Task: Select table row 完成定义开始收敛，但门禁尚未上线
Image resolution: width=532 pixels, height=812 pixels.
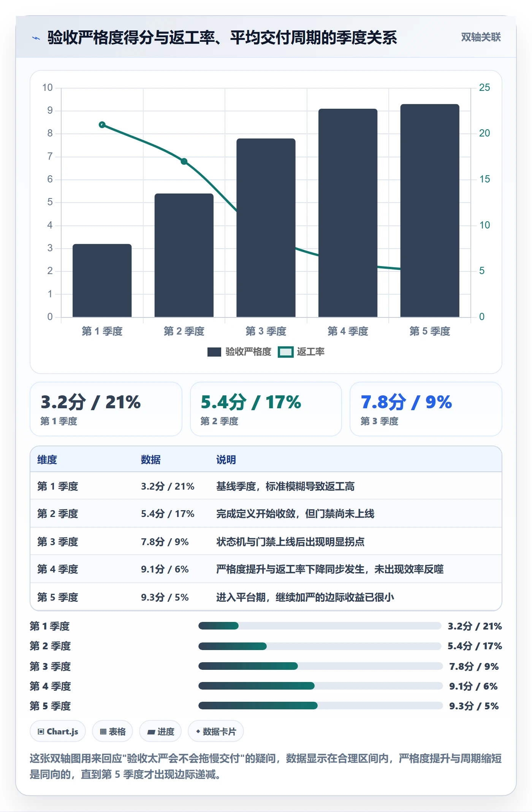Action: [266, 514]
